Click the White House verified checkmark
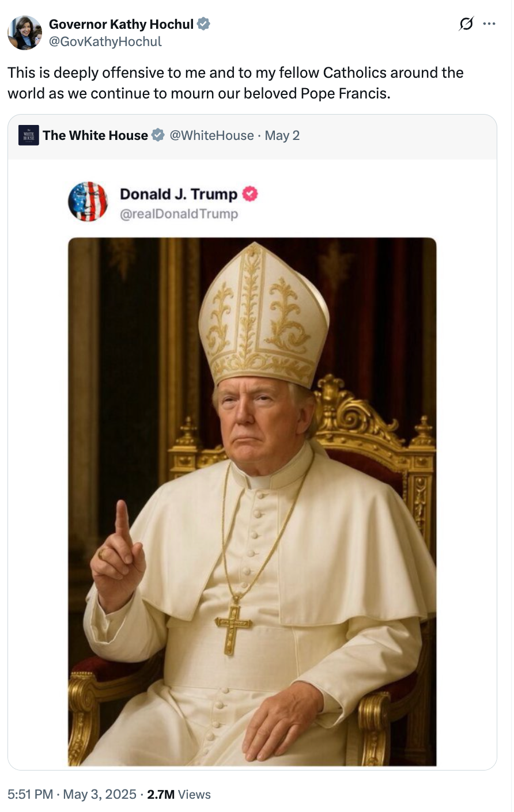The width and height of the screenshot is (514, 812). click(157, 135)
